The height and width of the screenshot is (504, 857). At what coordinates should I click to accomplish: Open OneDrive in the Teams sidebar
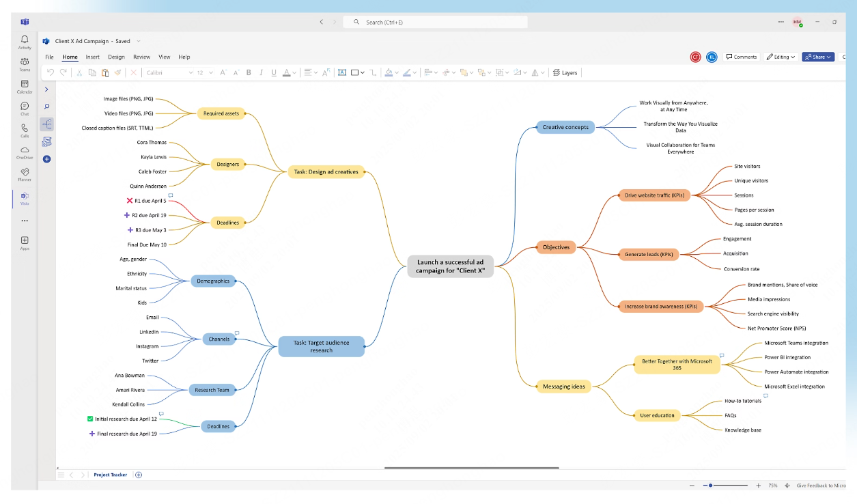click(x=25, y=152)
